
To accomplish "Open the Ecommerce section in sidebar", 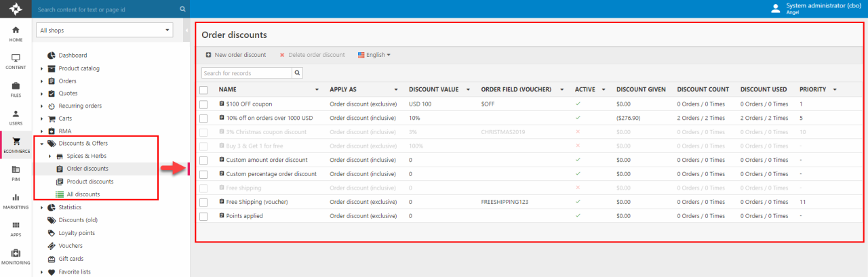I will point(16,146).
